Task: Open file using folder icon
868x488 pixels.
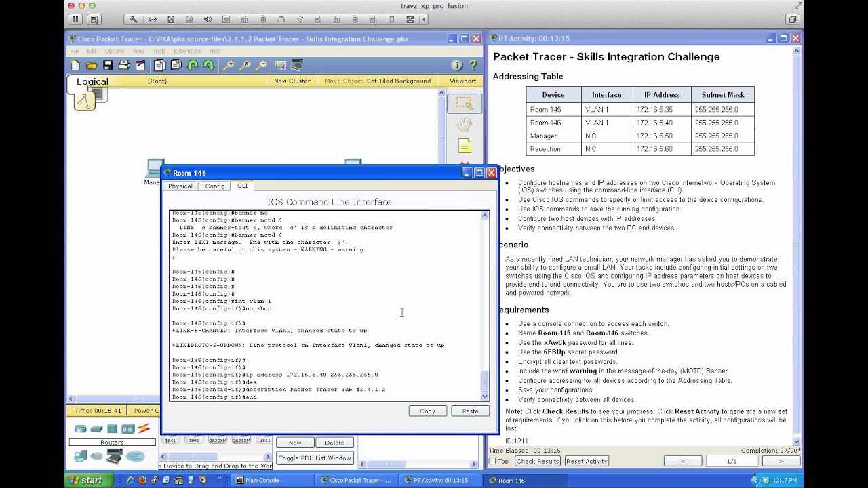Action: coord(92,66)
